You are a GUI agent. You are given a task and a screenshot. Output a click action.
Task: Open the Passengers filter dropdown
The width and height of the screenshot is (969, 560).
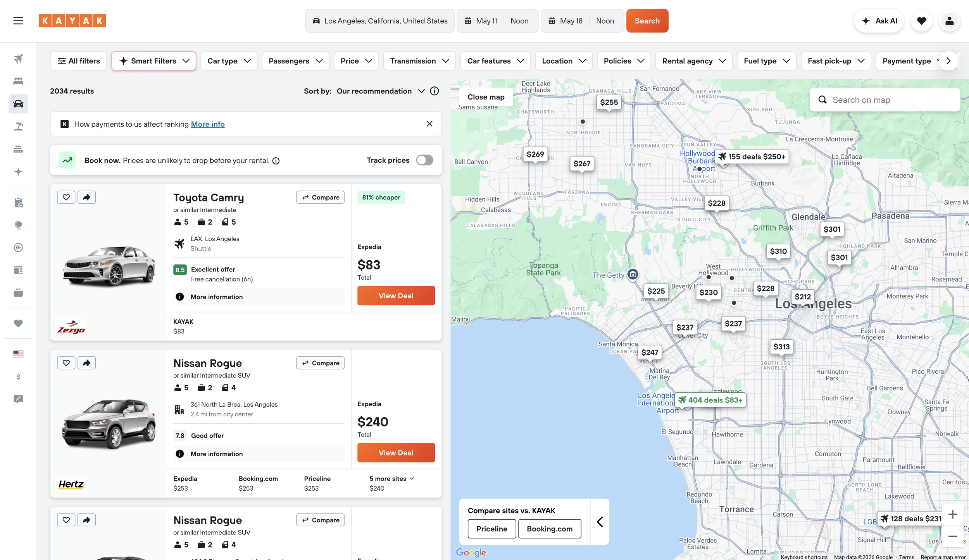point(295,61)
